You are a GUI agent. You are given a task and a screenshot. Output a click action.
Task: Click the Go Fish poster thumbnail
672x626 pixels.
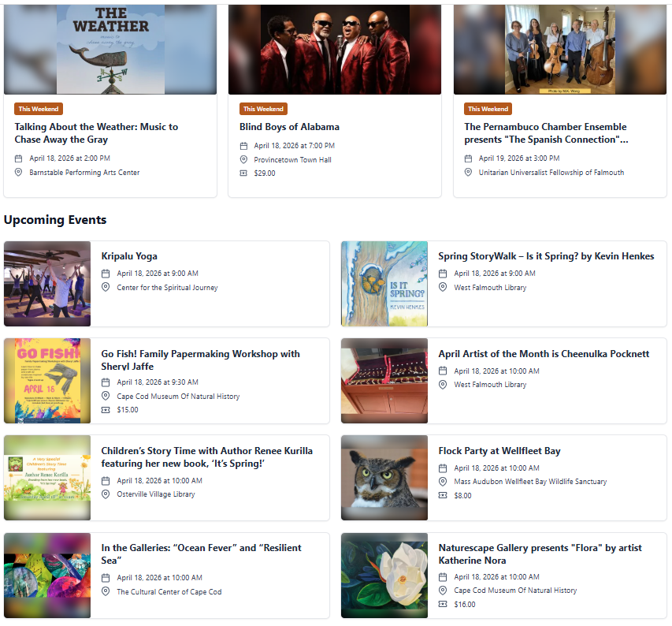pos(47,381)
